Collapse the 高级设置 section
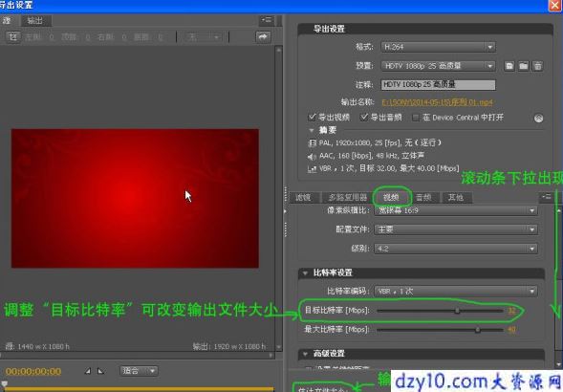Viewport: 563px width, 392px height. pos(305,354)
